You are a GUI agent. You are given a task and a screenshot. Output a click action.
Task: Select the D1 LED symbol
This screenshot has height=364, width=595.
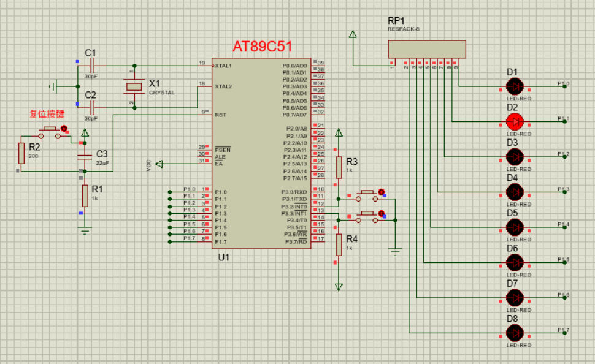(515, 86)
